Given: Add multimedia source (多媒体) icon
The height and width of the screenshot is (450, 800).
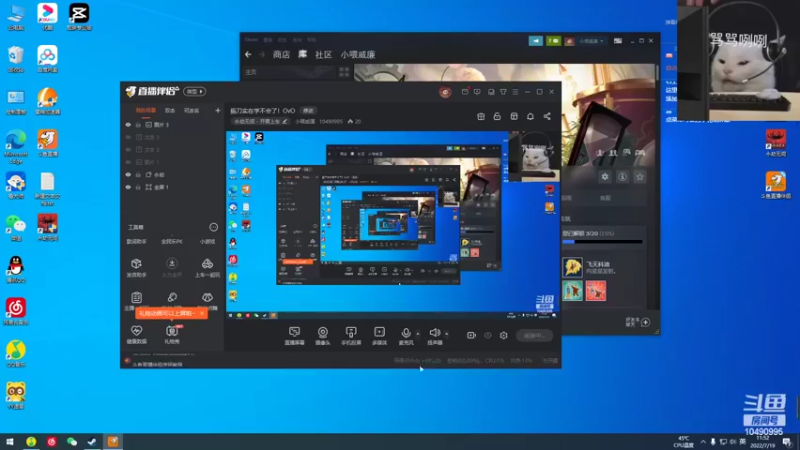Looking at the screenshot, I should (379, 335).
